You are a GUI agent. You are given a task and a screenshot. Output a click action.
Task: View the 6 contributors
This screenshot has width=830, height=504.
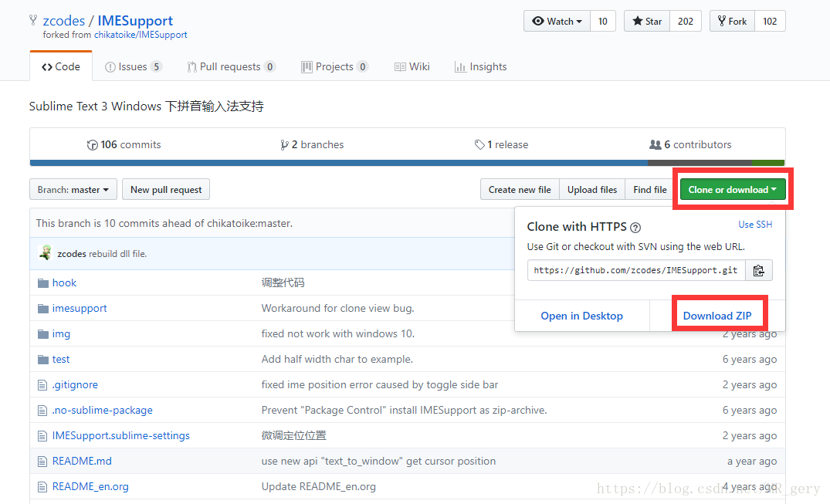(x=690, y=144)
